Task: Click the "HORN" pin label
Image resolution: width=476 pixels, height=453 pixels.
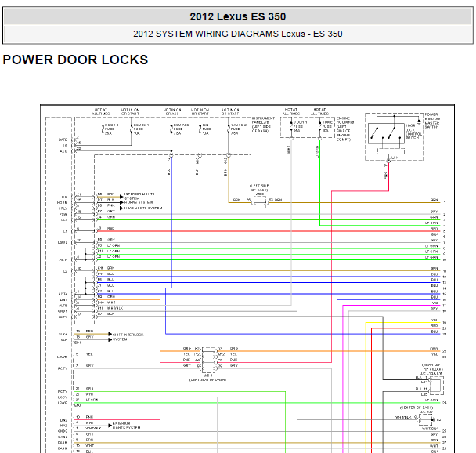Action: pos(62,203)
